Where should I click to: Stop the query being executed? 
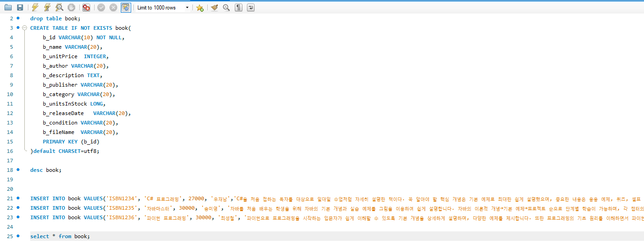pos(71,8)
